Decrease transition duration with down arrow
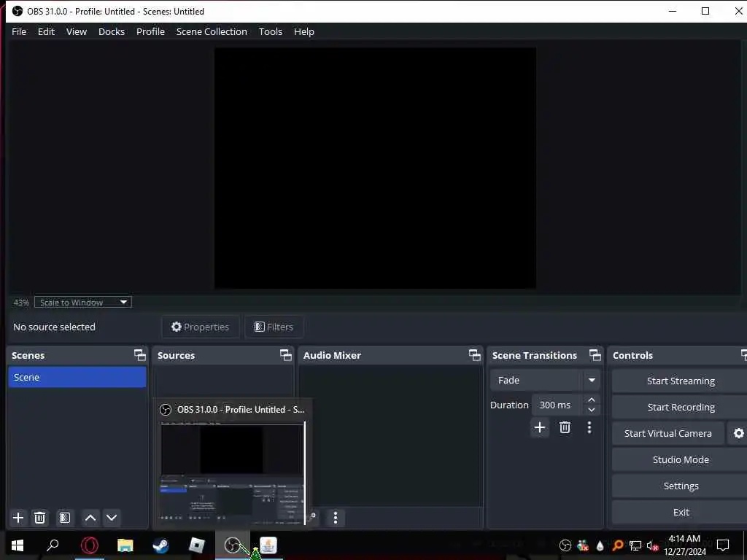747x560 pixels. coord(592,410)
